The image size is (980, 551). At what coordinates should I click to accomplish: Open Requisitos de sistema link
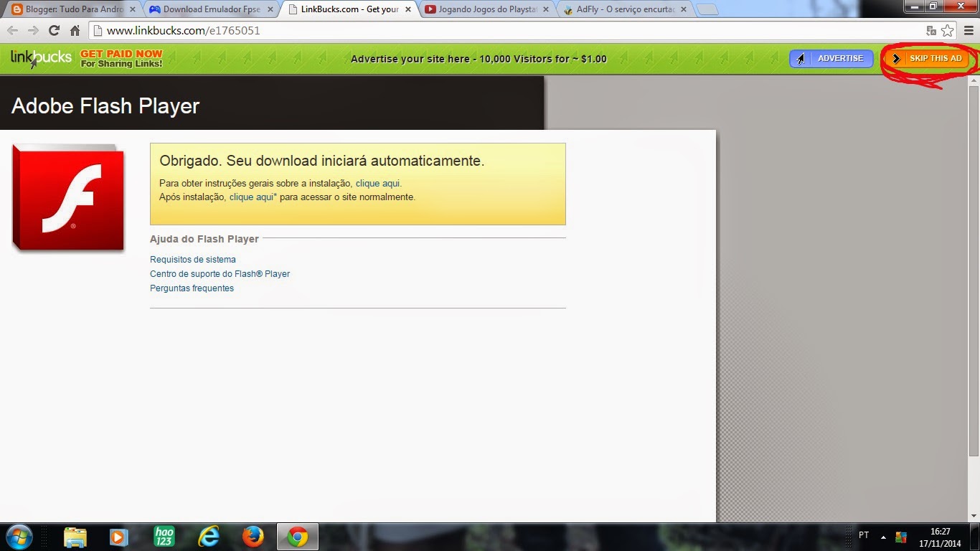(193, 260)
